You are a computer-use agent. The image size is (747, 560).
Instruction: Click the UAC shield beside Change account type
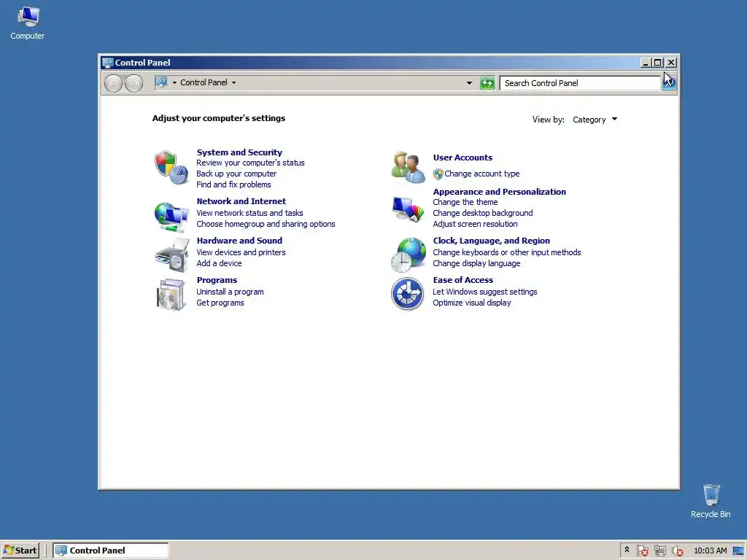pyautogui.click(x=438, y=174)
